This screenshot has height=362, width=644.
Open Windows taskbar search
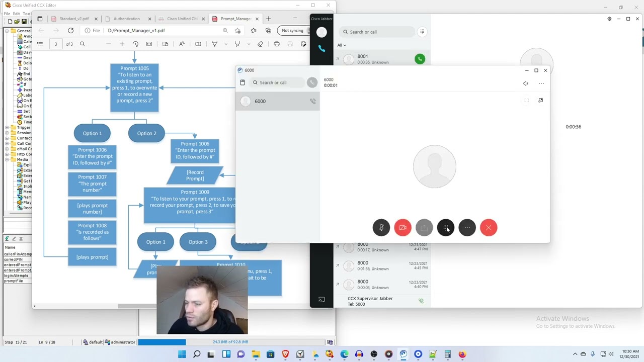click(x=197, y=354)
